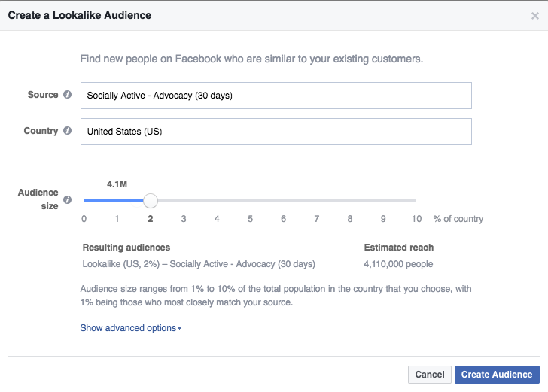This screenshot has width=548, height=392.
Task: Pick the 9 mark on the size scale
Action: click(x=383, y=219)
